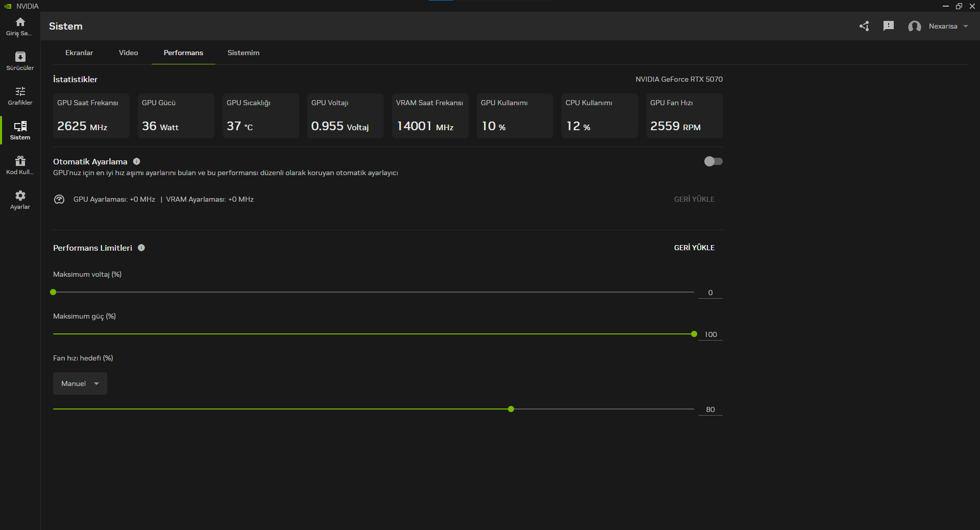Click the VRAM Ayarlaması +0 MHz text
The image size is (980, 530).
pos(210,199)
